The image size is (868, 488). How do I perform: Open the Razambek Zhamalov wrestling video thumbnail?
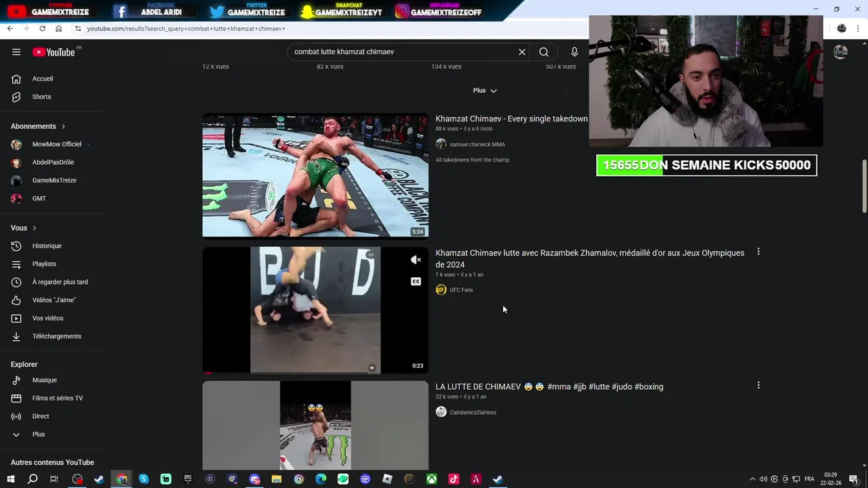315,310
